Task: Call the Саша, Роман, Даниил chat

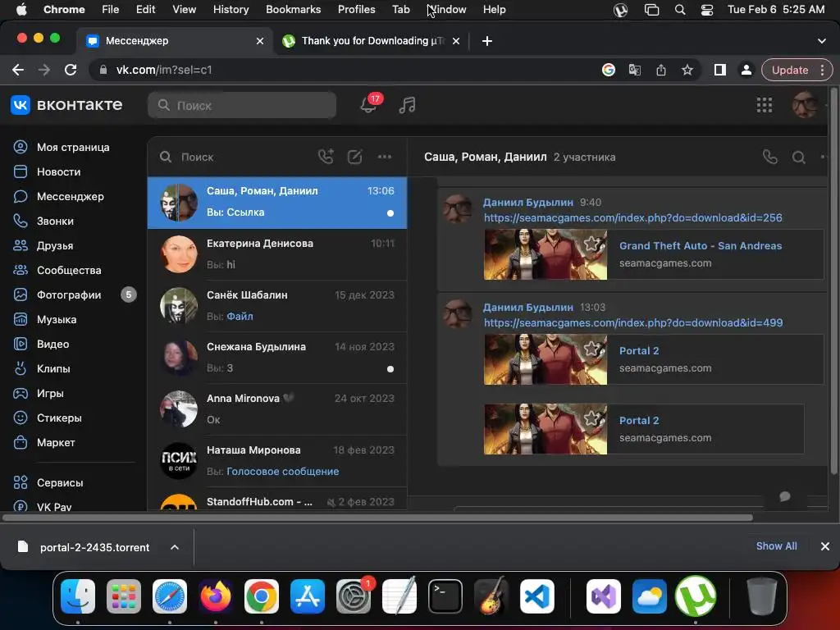Action: [769, 157]
